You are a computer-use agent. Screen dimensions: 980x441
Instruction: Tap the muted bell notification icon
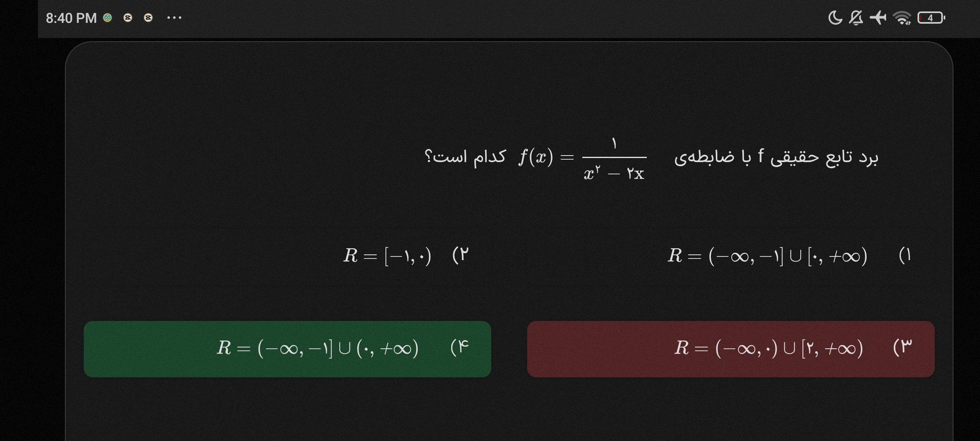[856, 18]
